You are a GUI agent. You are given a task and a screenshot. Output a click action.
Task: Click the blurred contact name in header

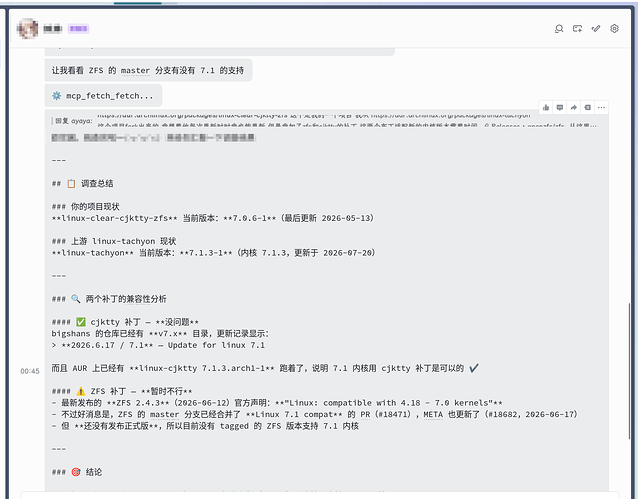52,28
